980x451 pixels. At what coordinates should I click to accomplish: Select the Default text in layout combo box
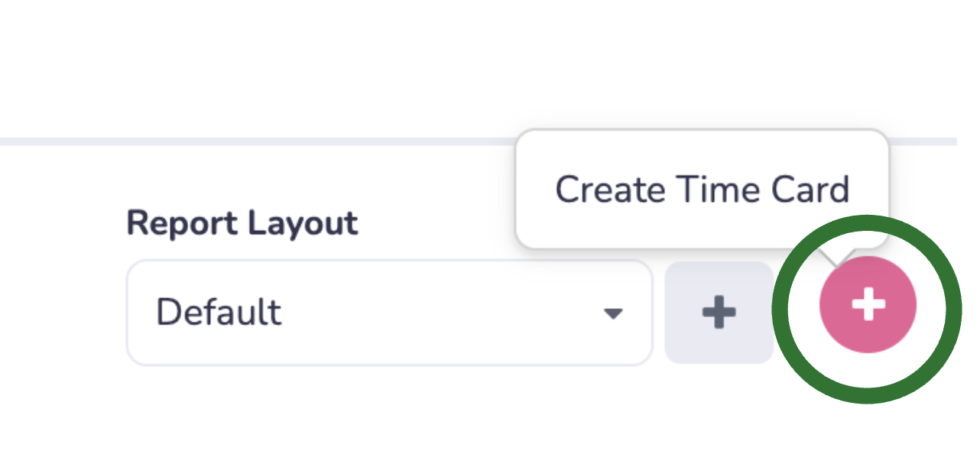coord(219,313)
